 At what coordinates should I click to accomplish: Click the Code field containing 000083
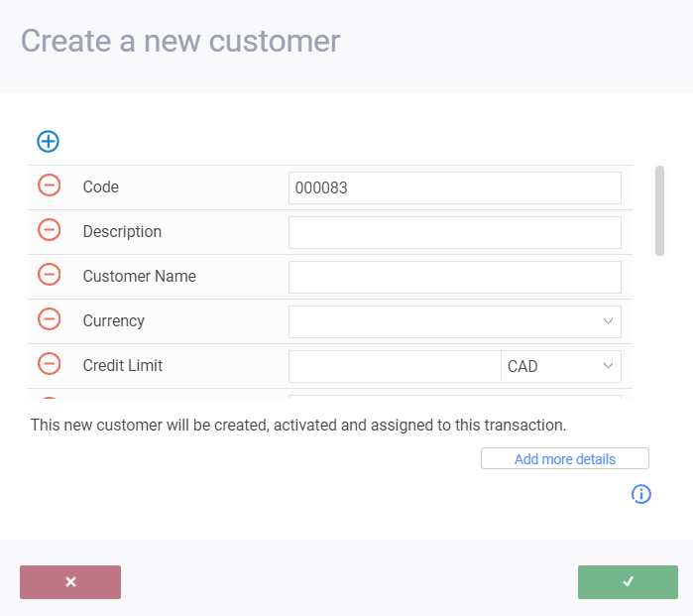tap(454, 187)
